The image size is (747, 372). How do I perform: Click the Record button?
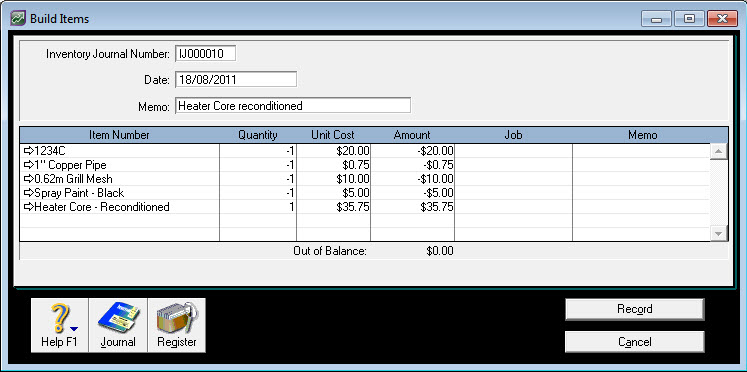(635, 309)
